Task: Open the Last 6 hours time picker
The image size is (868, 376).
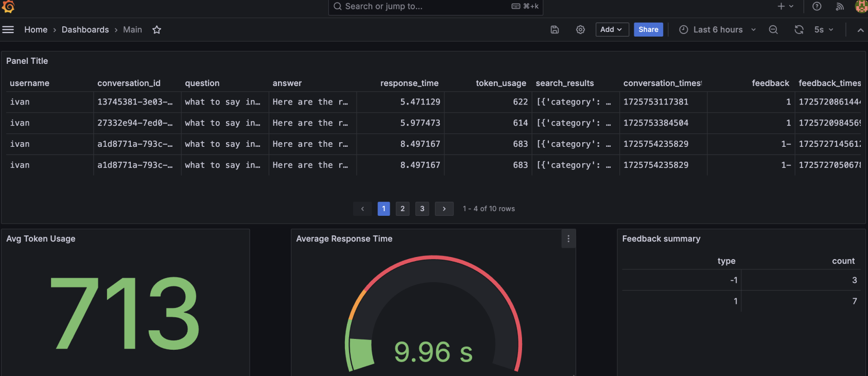Action: click(x=718, y=30)
